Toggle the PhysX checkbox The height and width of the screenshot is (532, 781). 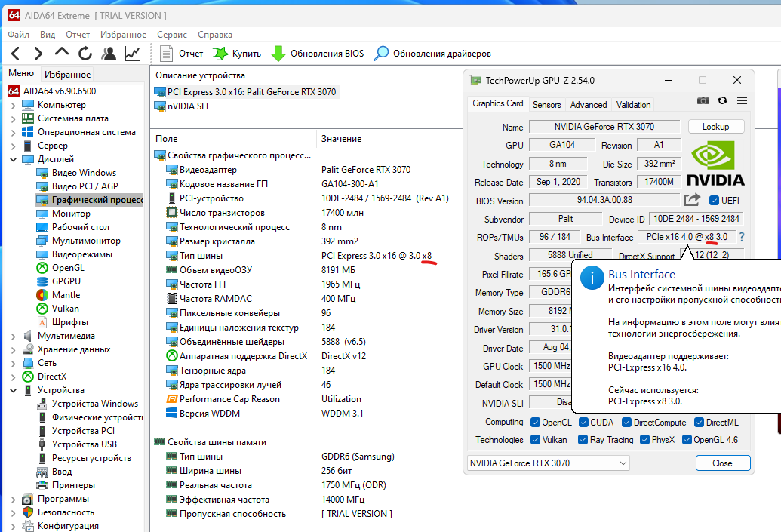pos(644,440)
